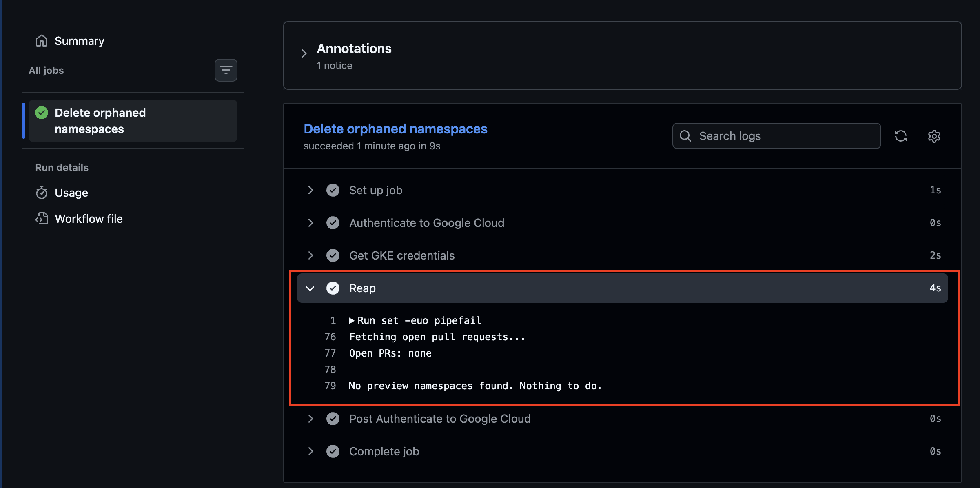Viewport: 980px width, 488px height.
Task: Click the Workflow file code icon
Action: click(42, 219)
